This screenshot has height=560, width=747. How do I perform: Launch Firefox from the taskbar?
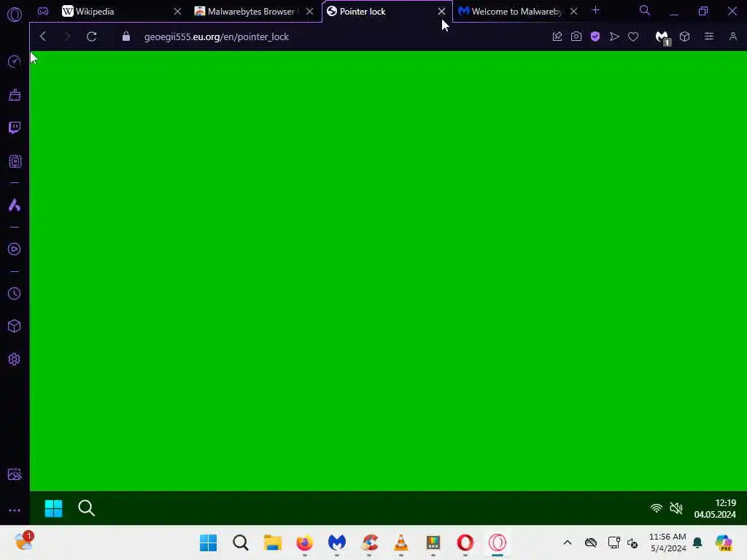pyautogui.click(x=304, y=542)
